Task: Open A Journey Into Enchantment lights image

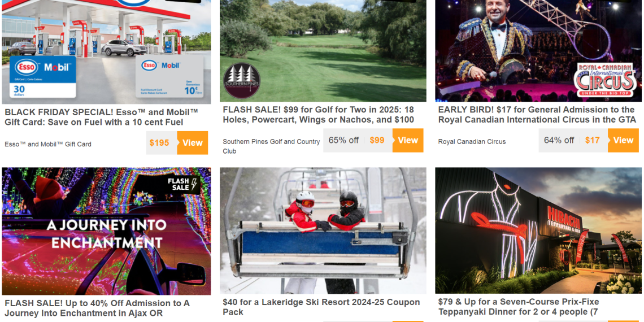Action: tap(106, 231)
